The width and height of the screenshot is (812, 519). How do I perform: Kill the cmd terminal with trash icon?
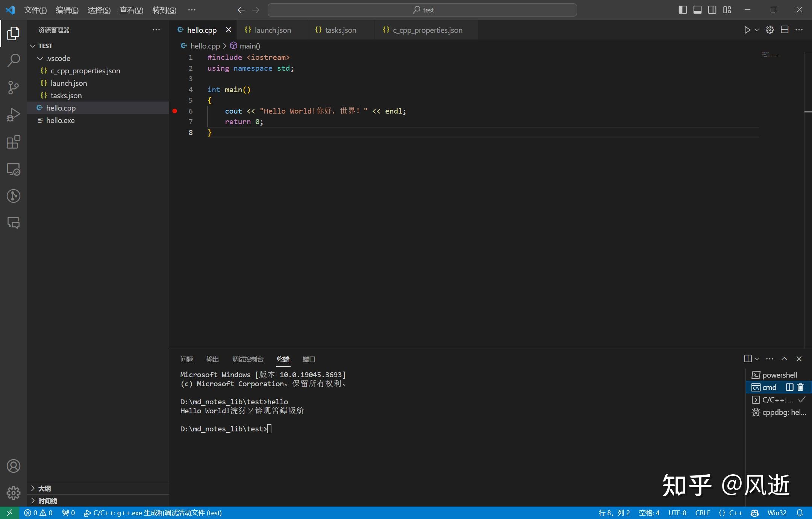pos(800,387)
